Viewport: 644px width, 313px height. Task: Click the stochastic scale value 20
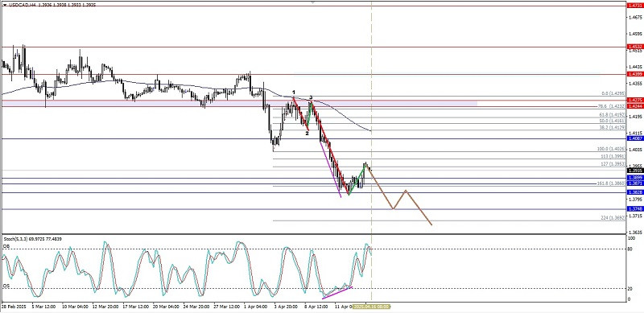[x=630, y=288]
